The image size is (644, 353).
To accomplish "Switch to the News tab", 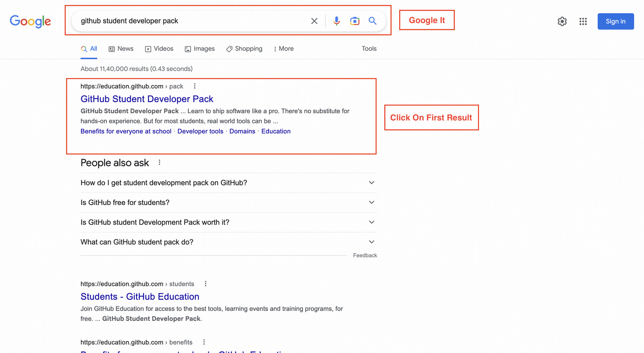I will tap(121, 49).
